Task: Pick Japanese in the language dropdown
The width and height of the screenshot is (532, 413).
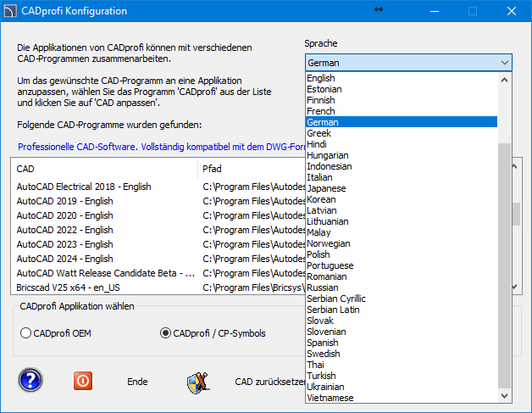Action: tap(326, 188)
